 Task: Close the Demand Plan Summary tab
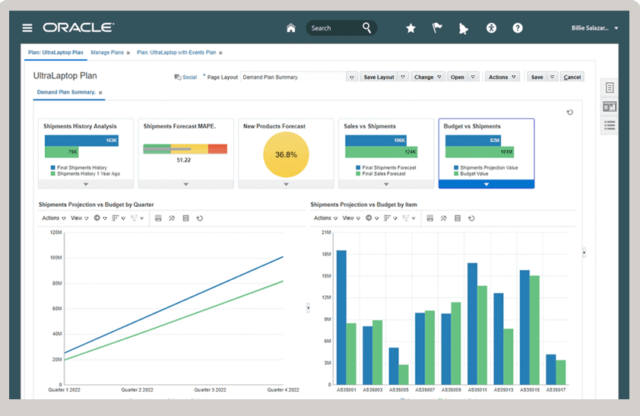pyautogui.click(x=100, y=93)
